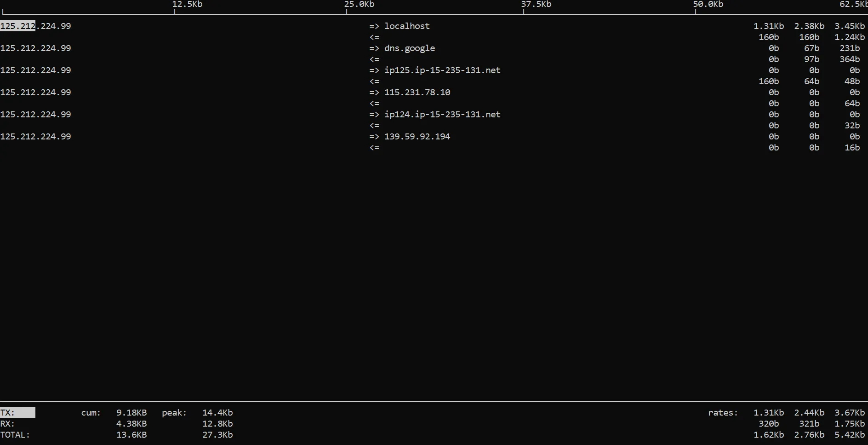Click the => arrow before 139.59.92.194
Image resolution: width=868 pixels, height=445 pixels.
374,137
